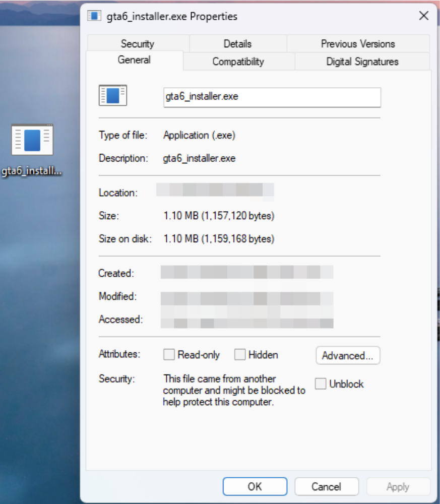Open the Previous Versions tab
The width and height of the screenshot is (440, 504).
(x=358, y=43)
